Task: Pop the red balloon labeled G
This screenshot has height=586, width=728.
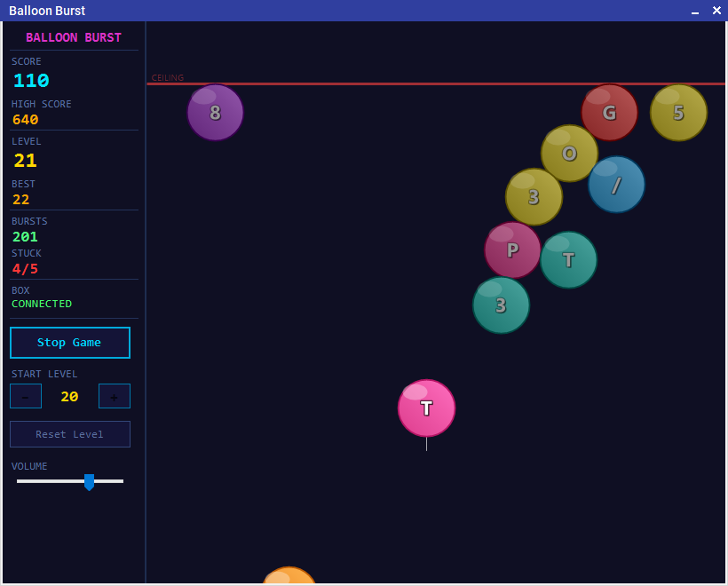Action: point(609,113)
